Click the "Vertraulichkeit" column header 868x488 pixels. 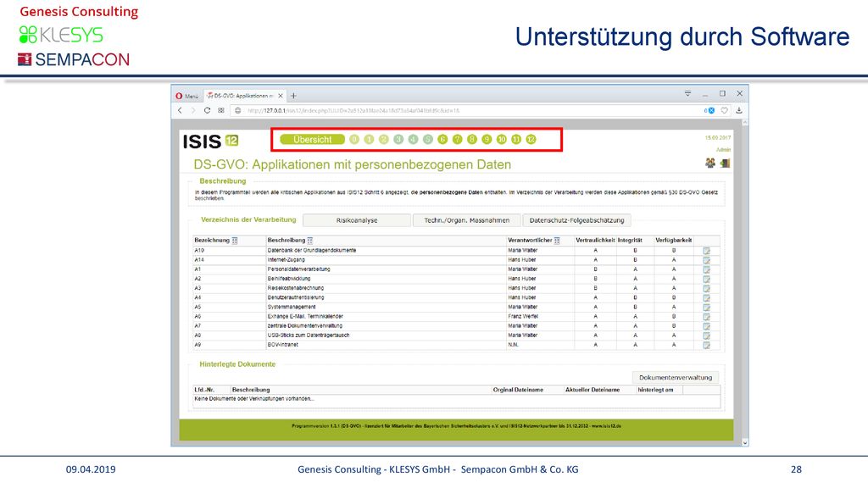(595, 241)
